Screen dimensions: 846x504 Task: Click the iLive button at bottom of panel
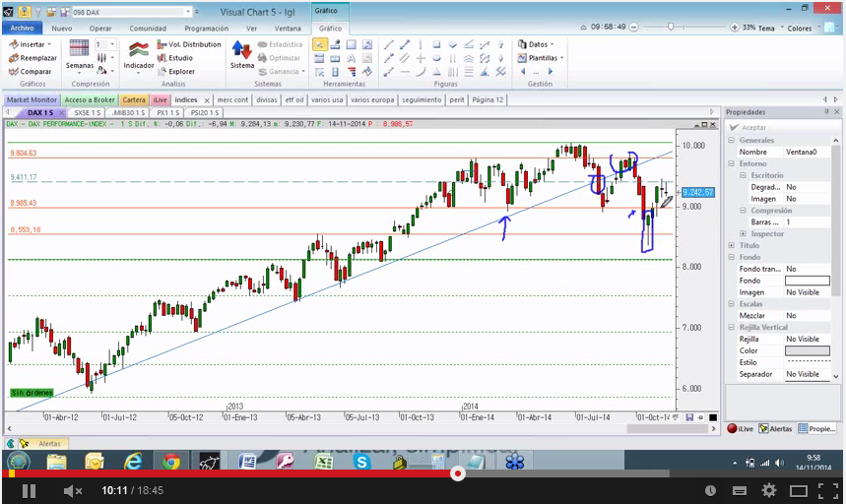[741, 428]
